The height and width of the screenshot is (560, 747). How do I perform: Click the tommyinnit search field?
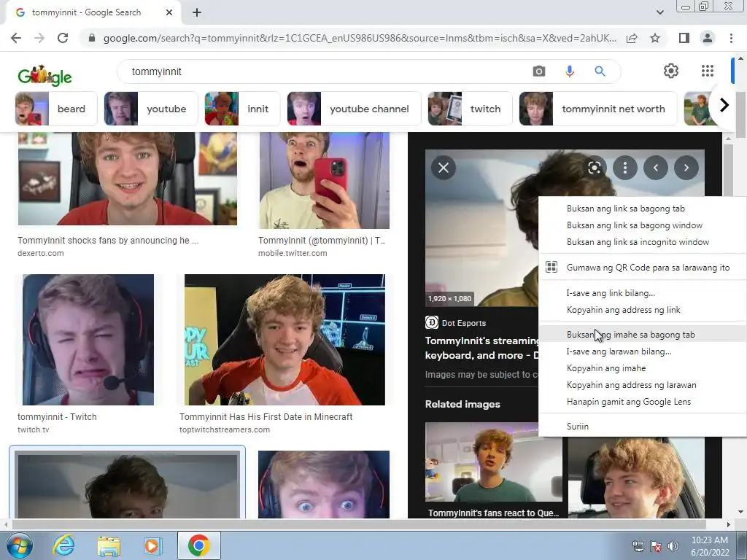pyautogui.click(x=324, y=71)
